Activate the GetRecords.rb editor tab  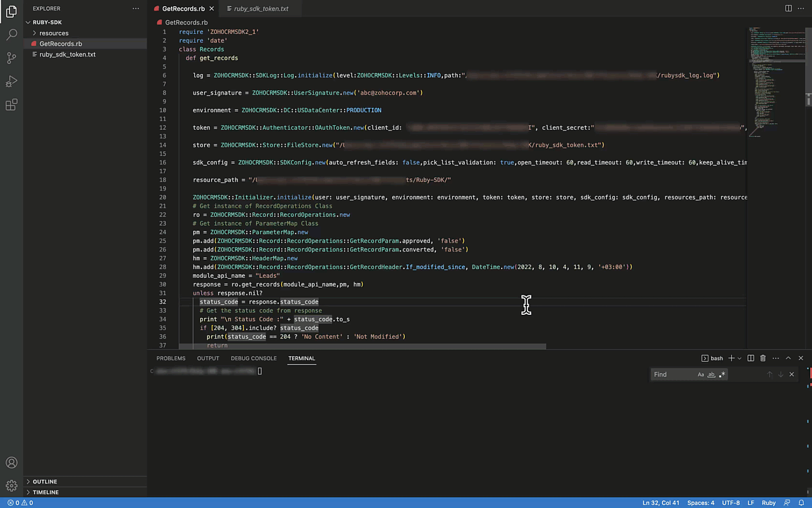point(184,9)
